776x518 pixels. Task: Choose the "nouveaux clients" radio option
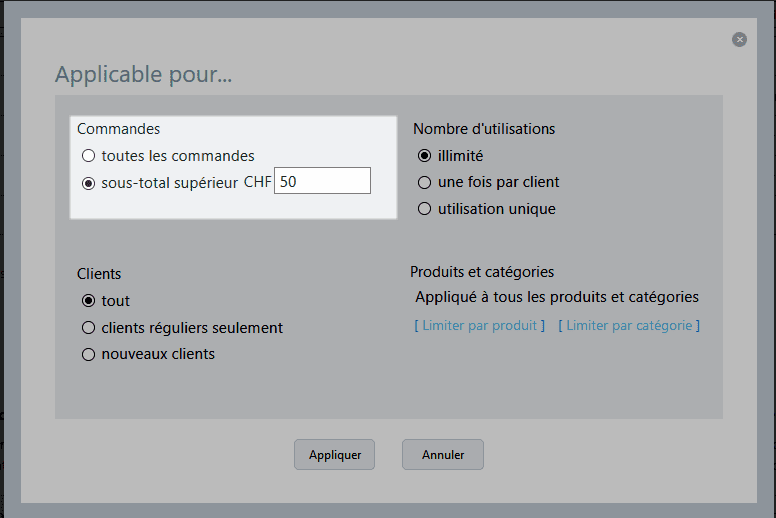[89, 354]
